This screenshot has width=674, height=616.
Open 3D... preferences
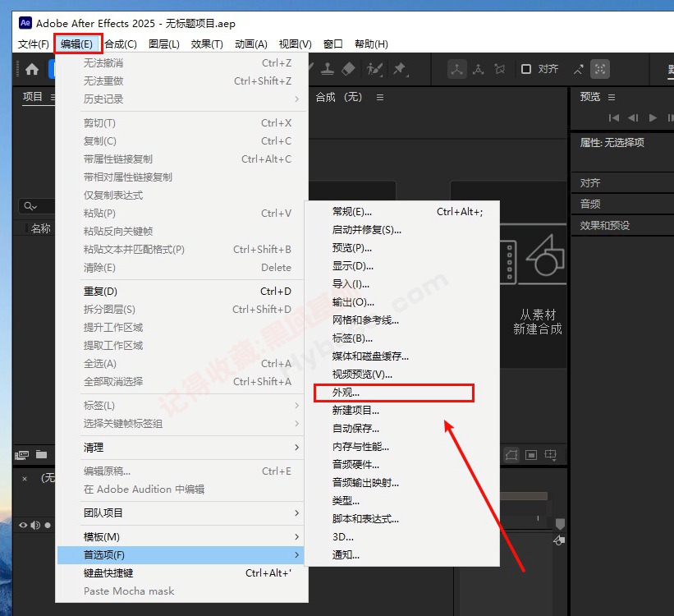pos(402,537)
